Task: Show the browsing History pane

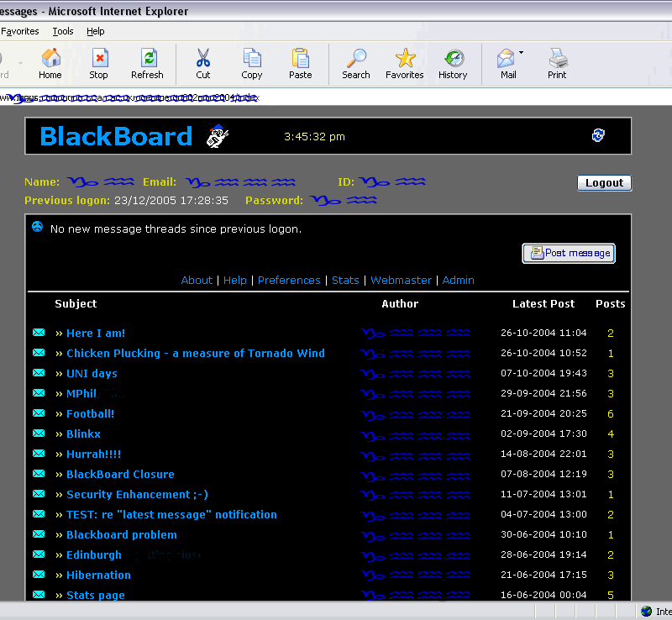Action: (453, 64)
